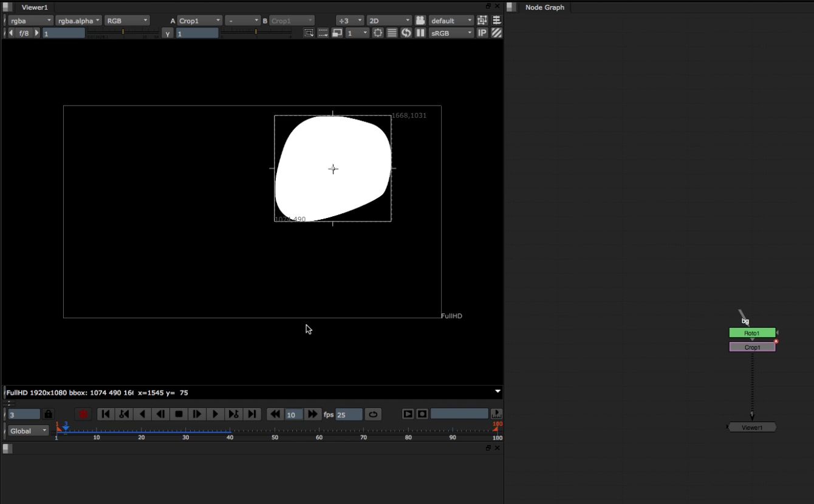814x504 pixels.
Task: Expand the Global frame range dropdown
Action: pos(28,431)
